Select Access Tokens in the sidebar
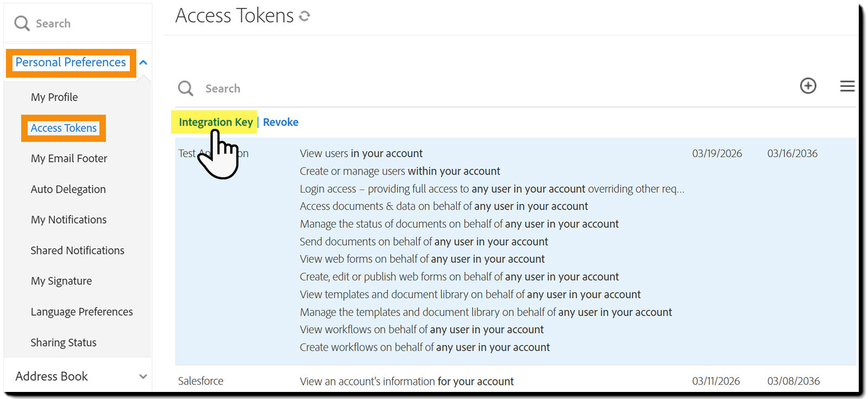The image size is (868, 399). click(x=64, y=128)
